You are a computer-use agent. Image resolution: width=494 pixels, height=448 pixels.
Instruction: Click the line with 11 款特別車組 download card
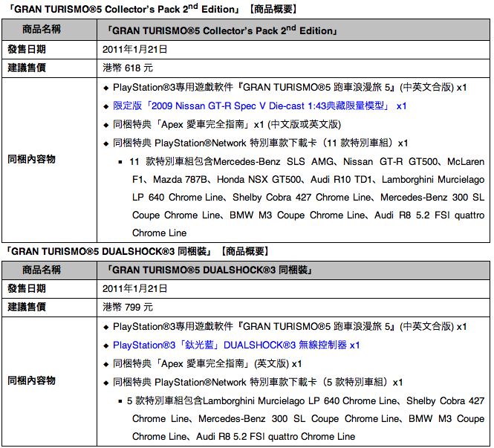click(260, 143)
